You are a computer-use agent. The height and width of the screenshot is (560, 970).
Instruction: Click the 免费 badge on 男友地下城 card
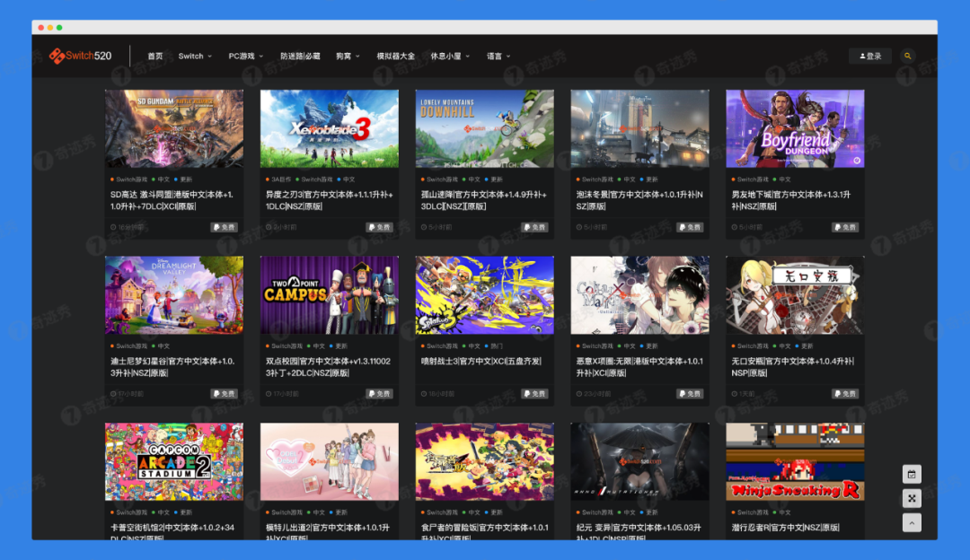point(846,227)
